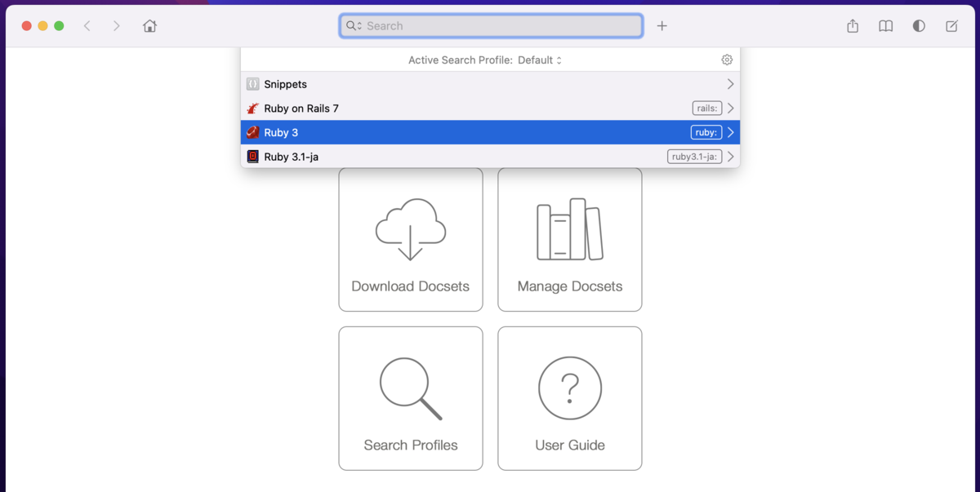The height and width of the screenshot is (492, 980).
Task: Expand the Ruby 3.1-ja row chevron
Action: pyautogui.click(x=730, y=157)
